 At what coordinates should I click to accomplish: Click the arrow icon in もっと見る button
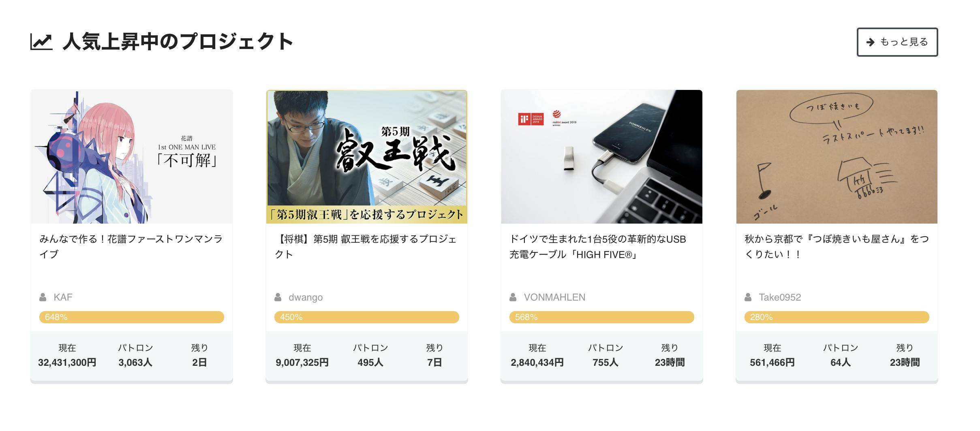click(x=870, y=42)
